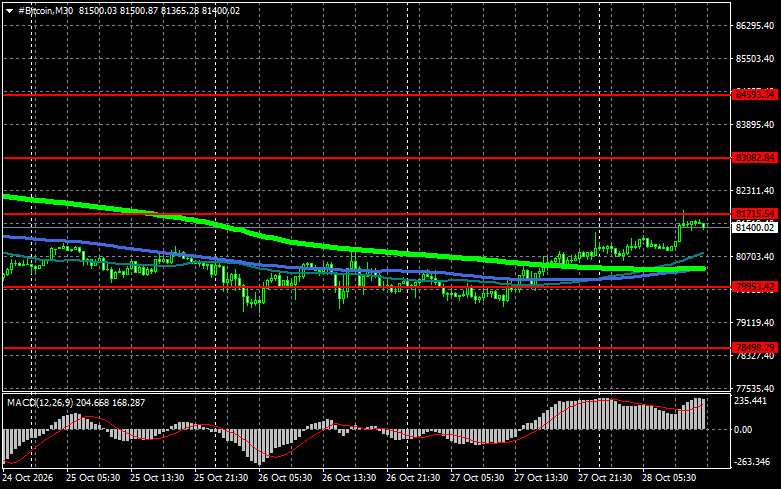781x489 pixels.
Task: Click the 80703.40 price scale value
Action: click(x=755, y=256)
